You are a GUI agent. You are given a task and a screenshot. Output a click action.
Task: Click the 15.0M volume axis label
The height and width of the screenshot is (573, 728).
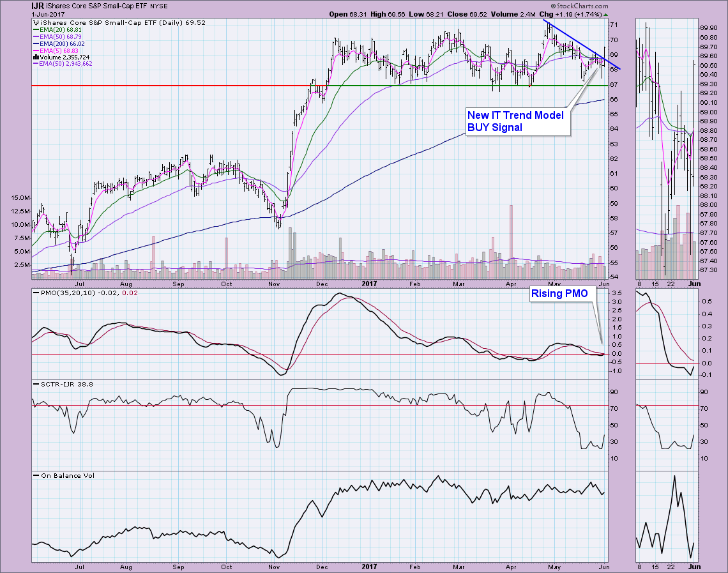click(20, 198)
